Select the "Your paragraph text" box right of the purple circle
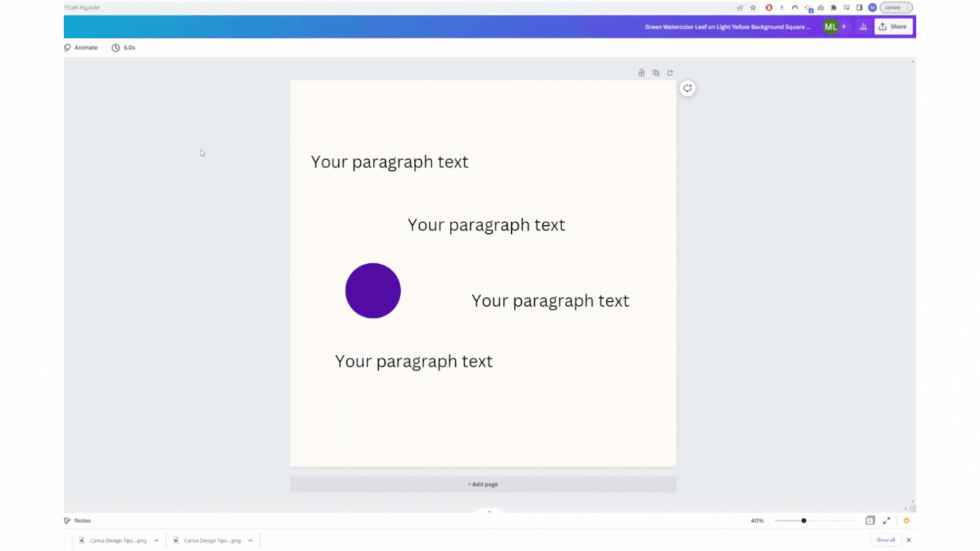 [x=551, y=301]
